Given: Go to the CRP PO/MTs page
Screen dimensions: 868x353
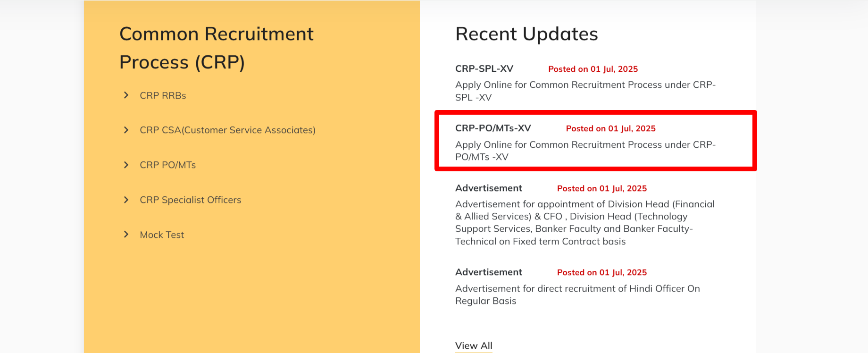Looking at the screenshot, I should pos(167,165).
